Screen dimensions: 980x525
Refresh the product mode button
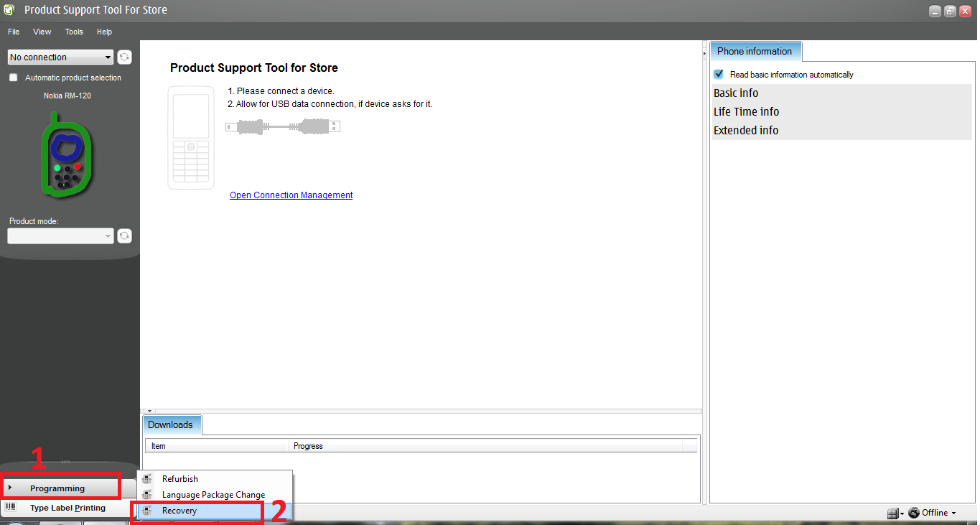[x=124, y=236]
